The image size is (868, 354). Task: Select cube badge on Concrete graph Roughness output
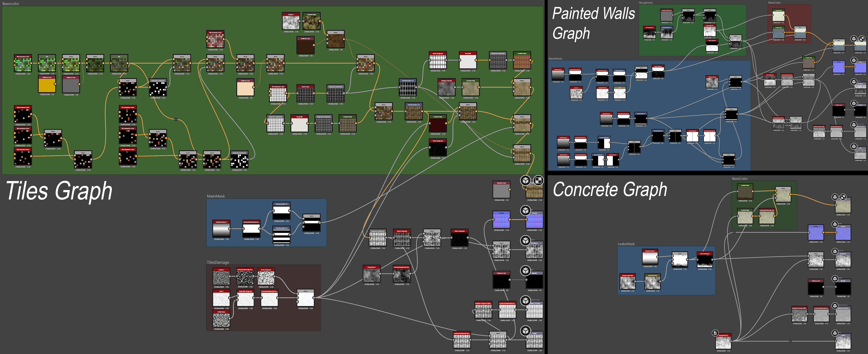point(835,252)
